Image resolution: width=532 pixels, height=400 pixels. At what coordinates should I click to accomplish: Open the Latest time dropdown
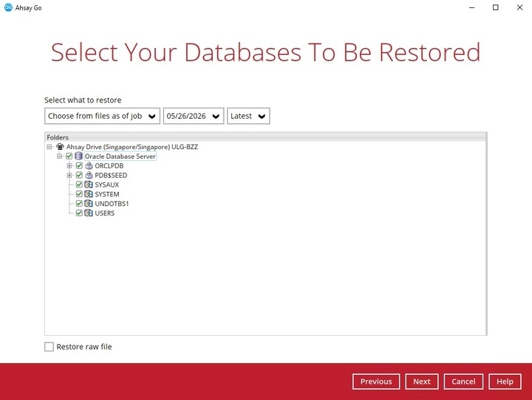248,117
